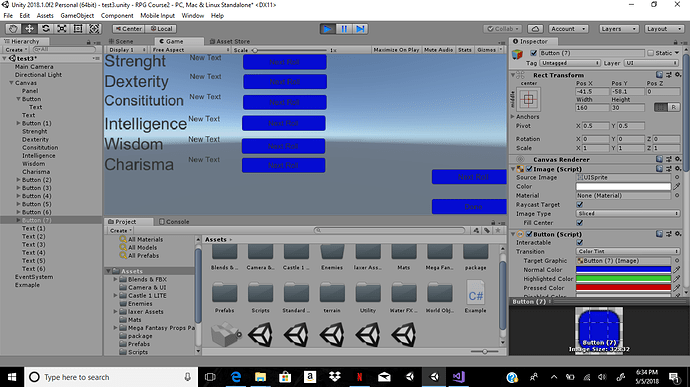Viewport: 690px width, 387px height.
Task: Select the Move tool
Action: click(29, 29)
